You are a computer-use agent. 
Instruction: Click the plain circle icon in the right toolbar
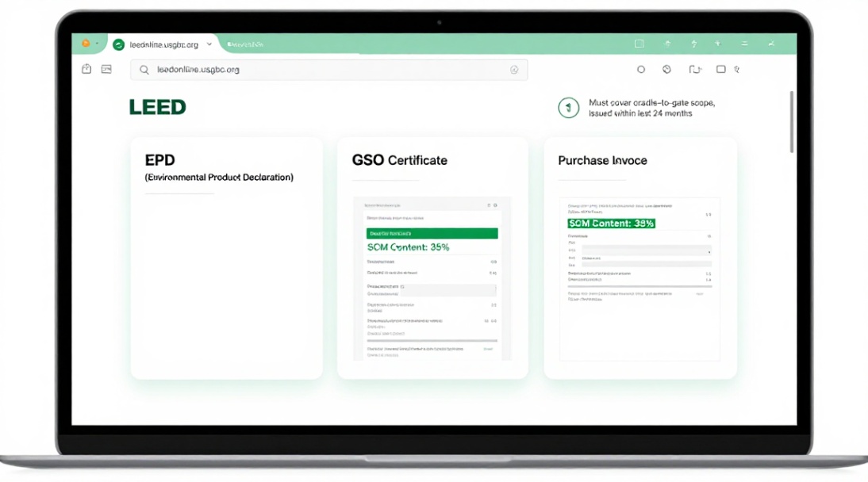tap(641, 69)
